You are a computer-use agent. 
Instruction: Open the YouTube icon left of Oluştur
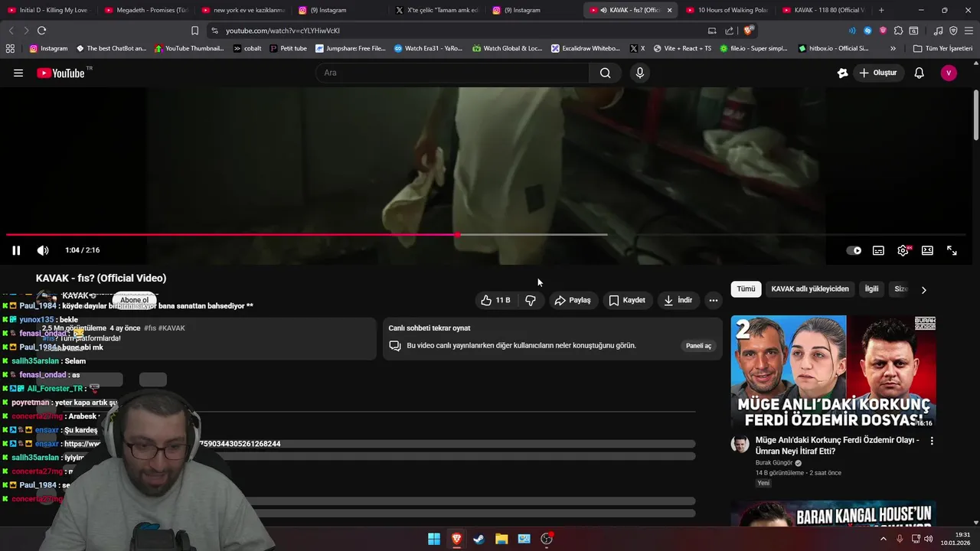tap(842, 73)
